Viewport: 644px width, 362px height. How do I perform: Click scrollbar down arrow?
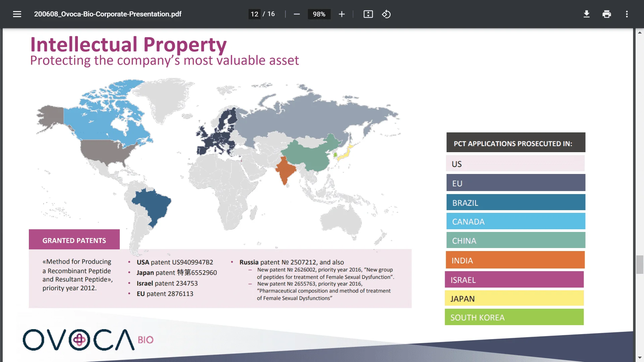(x=640, y=358)
